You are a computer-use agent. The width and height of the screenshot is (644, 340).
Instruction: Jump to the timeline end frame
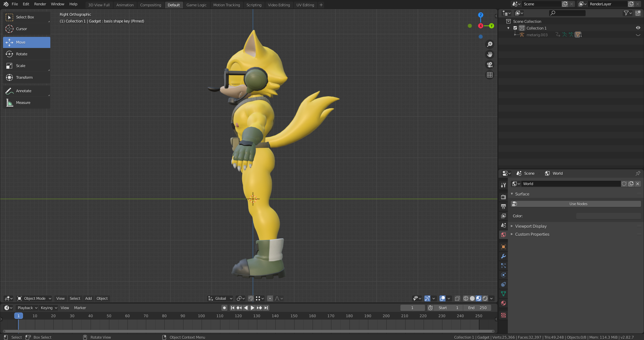pyautogui.click(x=266, y=308)
